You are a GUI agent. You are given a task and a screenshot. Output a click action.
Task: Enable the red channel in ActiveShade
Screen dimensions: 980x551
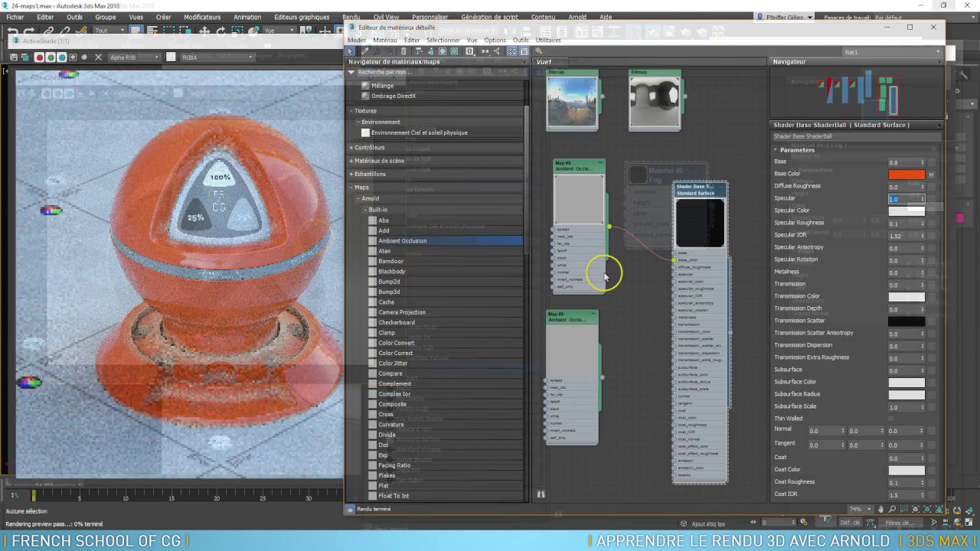click(40, 57)
